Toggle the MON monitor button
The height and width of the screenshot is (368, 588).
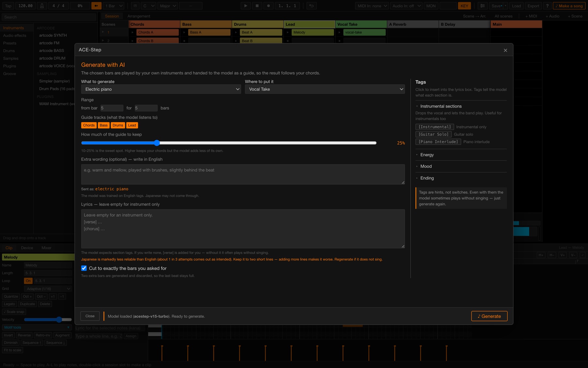coord(431,6)
